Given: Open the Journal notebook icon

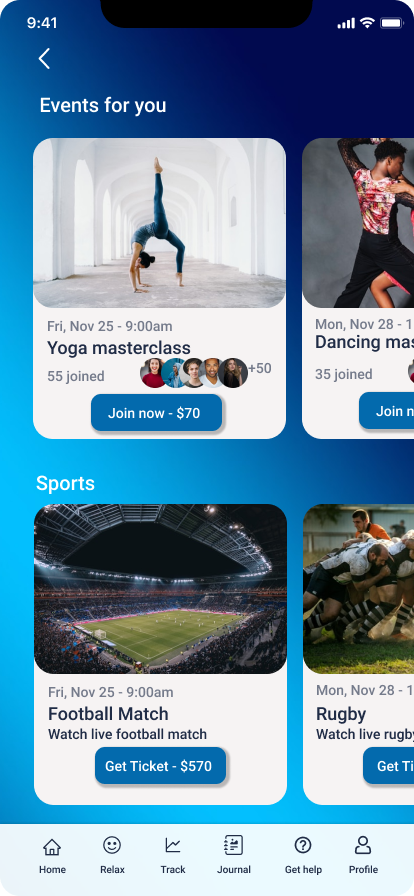Looking at the screenshot, I should pos(233,845).
